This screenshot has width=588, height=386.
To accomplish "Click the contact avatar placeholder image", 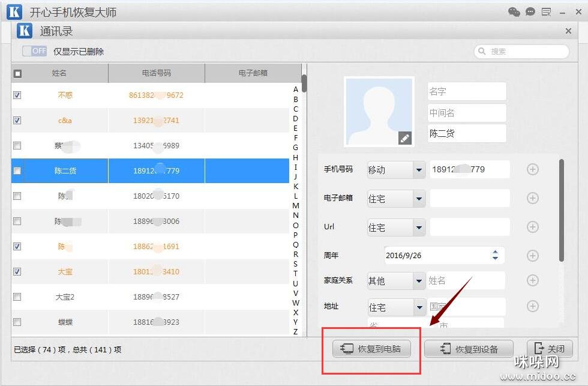I will [x=379, y=112].
